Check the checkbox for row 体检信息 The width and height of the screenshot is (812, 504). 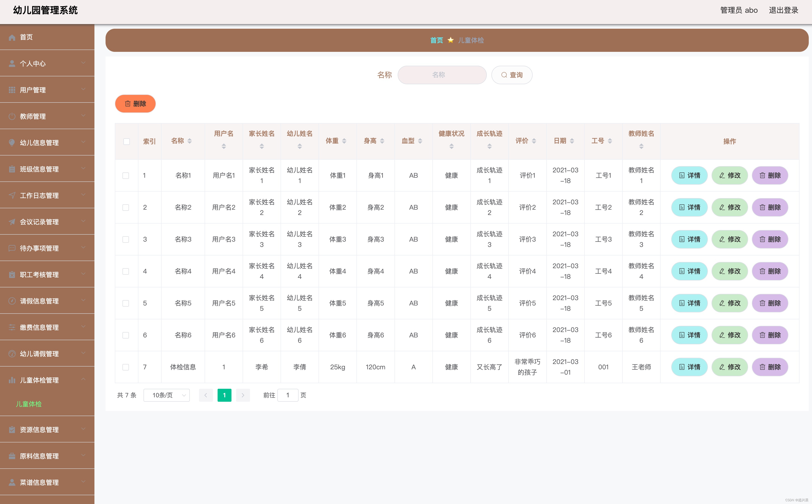click(x=126, y=367)
